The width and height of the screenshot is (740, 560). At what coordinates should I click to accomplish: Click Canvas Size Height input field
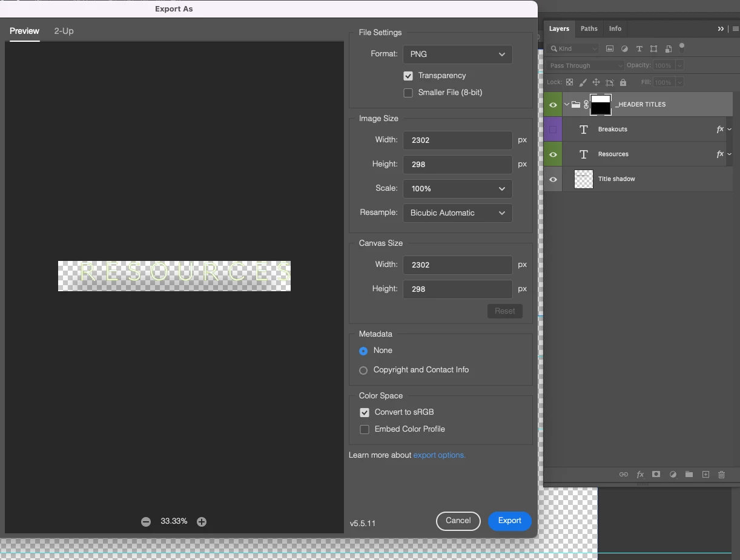coord(458,289)
